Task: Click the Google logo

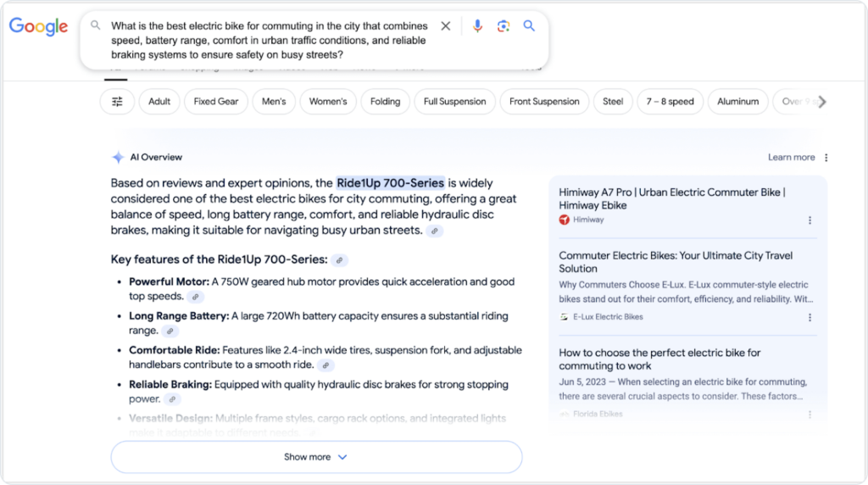Action: pos(38,26)
